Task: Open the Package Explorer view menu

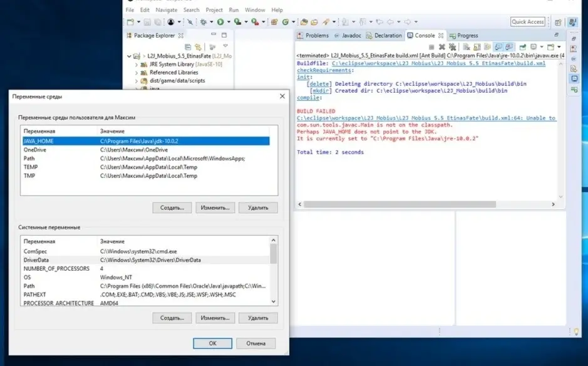Action: click(225, 46)
